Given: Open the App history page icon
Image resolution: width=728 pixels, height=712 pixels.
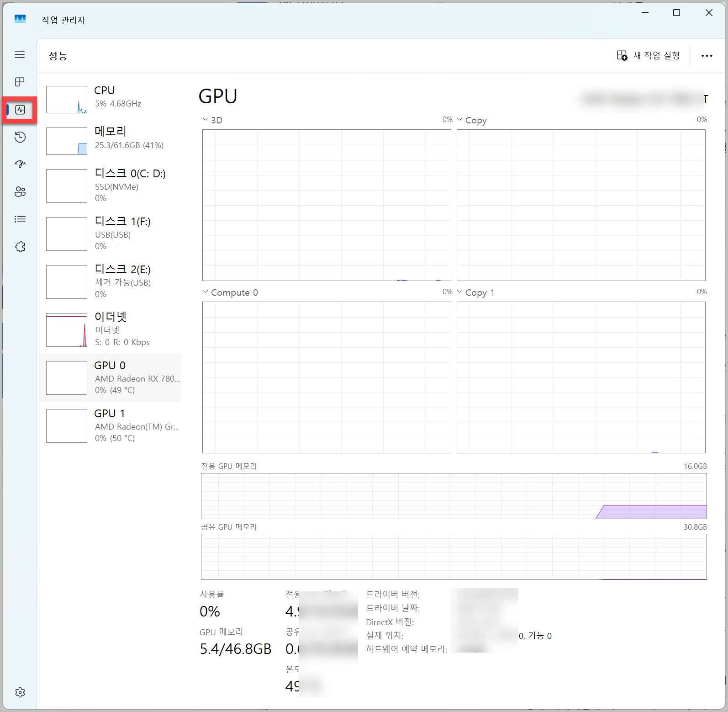Looking at the screenshot, I should (x=20, y=137).
